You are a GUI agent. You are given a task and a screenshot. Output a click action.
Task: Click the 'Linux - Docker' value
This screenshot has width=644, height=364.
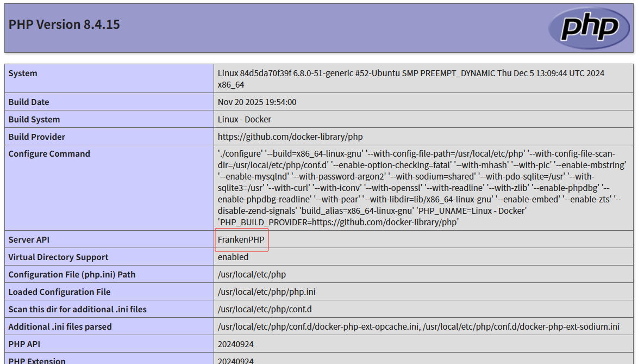click(x=245, y=119)
